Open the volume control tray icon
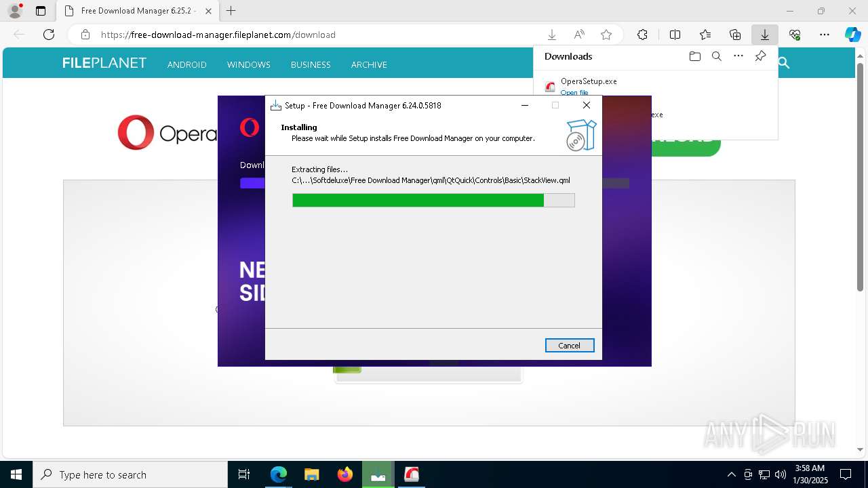 (781, 474)
